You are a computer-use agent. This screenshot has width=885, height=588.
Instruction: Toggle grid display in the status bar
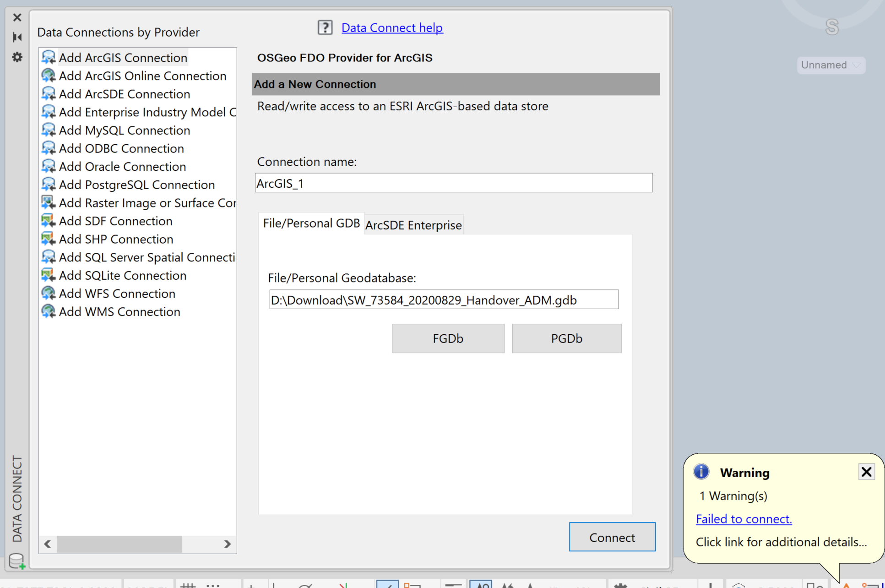(189, 584)
